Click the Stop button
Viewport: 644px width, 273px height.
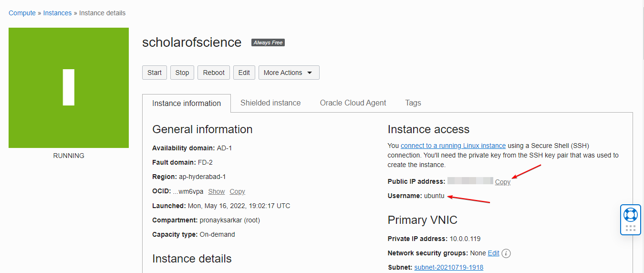point(182,73)
